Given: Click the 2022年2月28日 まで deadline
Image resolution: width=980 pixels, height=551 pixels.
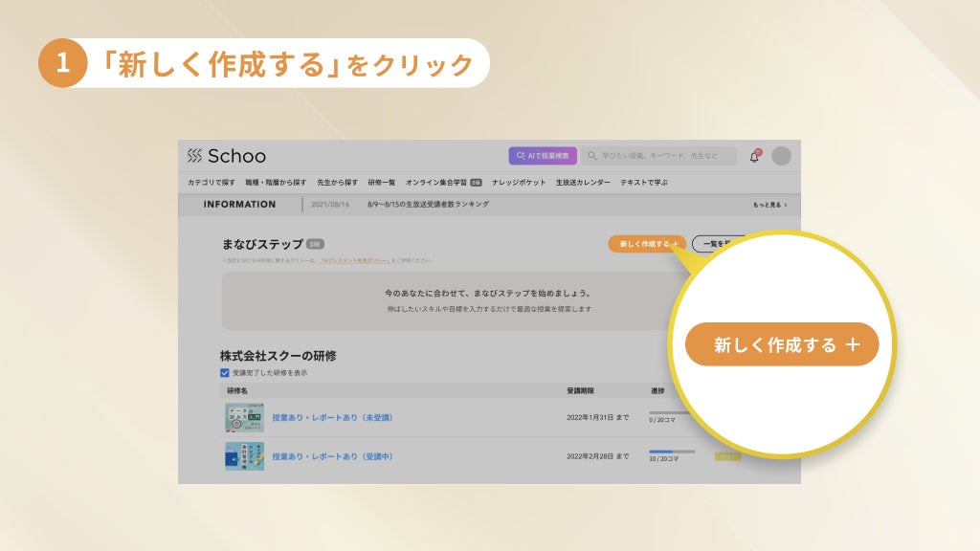Looking at the screenshot, I should coord(597,456).
